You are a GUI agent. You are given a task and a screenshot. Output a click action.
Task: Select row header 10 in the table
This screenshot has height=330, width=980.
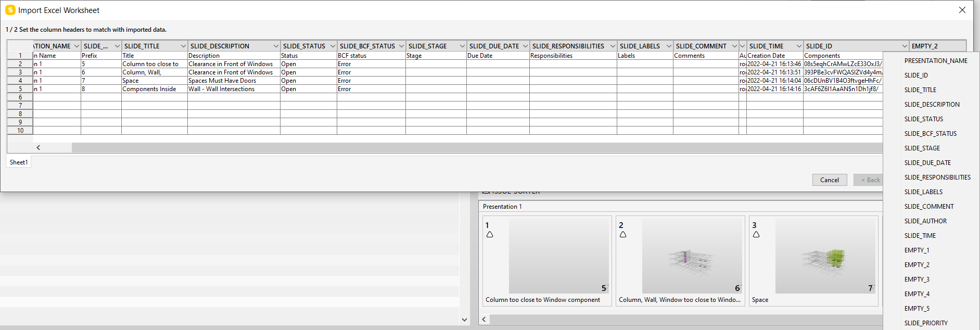click(x=20, y=131)
